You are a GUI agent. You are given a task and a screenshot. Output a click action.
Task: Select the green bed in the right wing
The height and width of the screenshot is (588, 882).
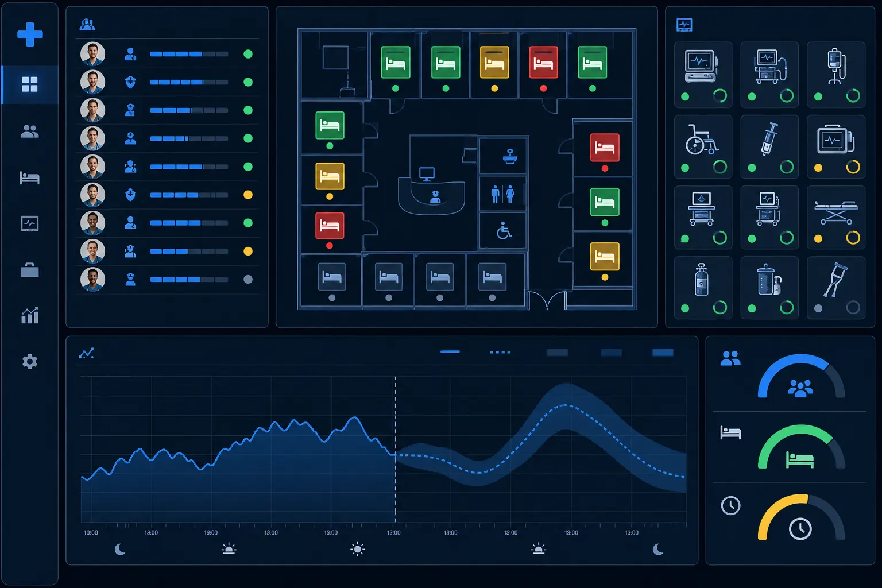pos(605,202)
